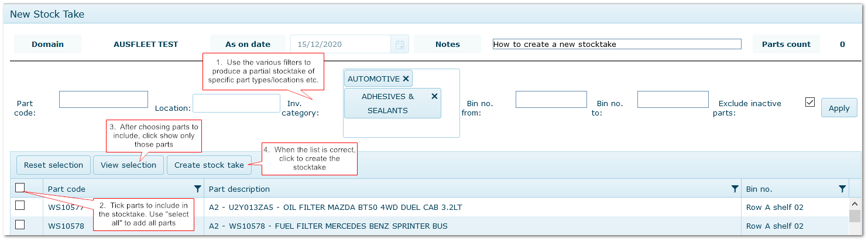Click Reset selection button

[x=54, y=165]
